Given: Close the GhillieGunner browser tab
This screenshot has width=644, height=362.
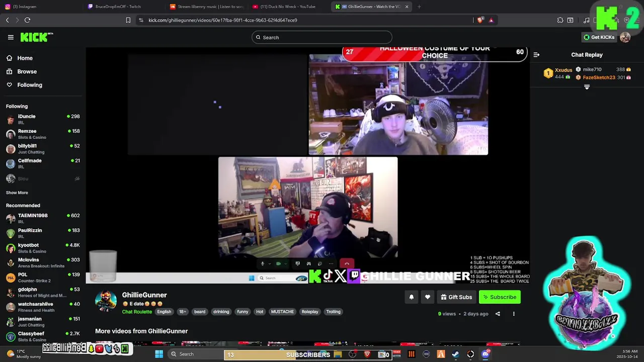Looking at the screenshot, I should [407, 7].
